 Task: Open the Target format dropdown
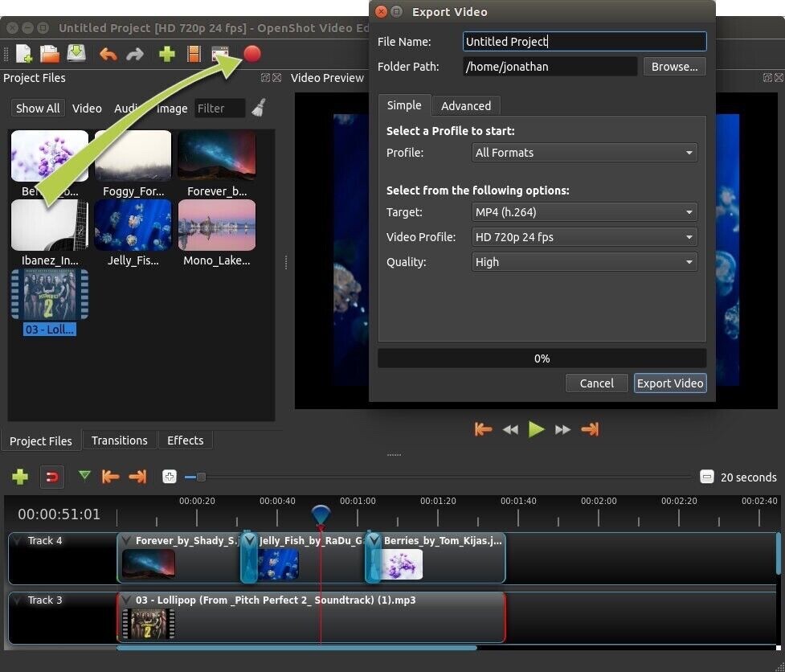[x=584, y=211]
